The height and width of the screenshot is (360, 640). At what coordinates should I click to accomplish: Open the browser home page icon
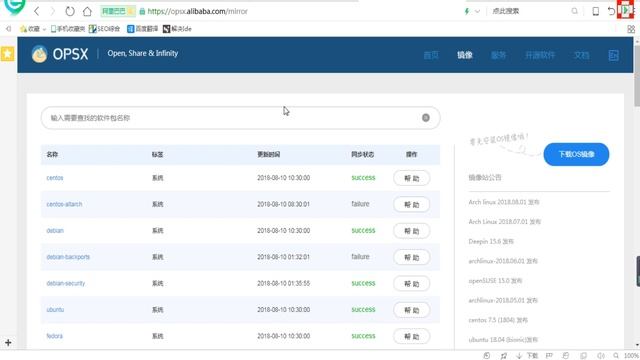[x=87, y=11]
